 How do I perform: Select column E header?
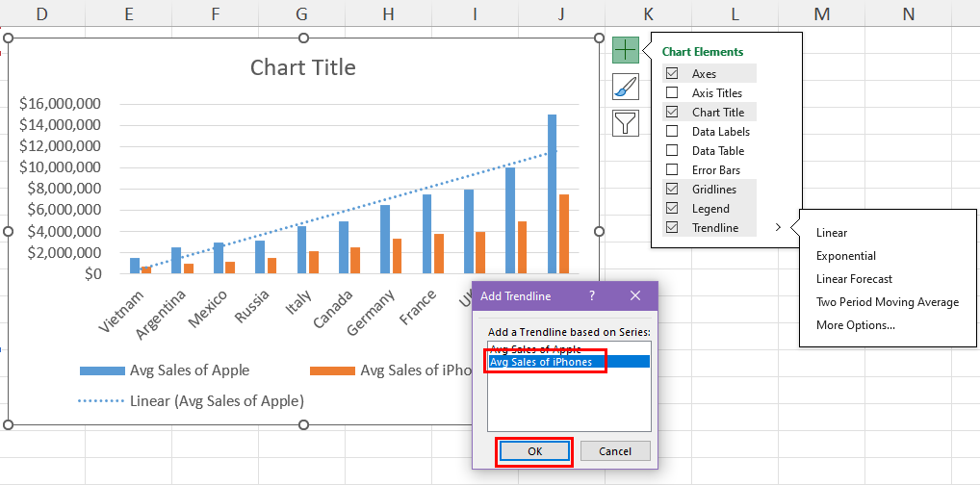coord(128,13)
